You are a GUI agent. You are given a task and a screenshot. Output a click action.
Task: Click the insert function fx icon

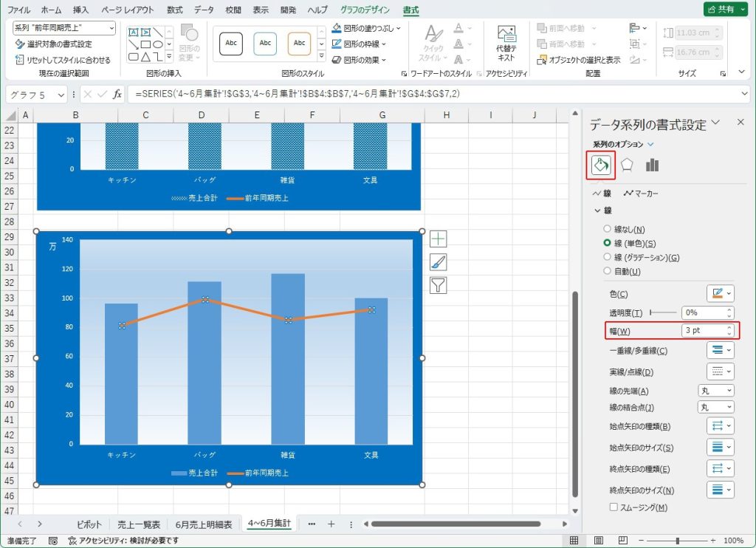click(x=116, y=95)
